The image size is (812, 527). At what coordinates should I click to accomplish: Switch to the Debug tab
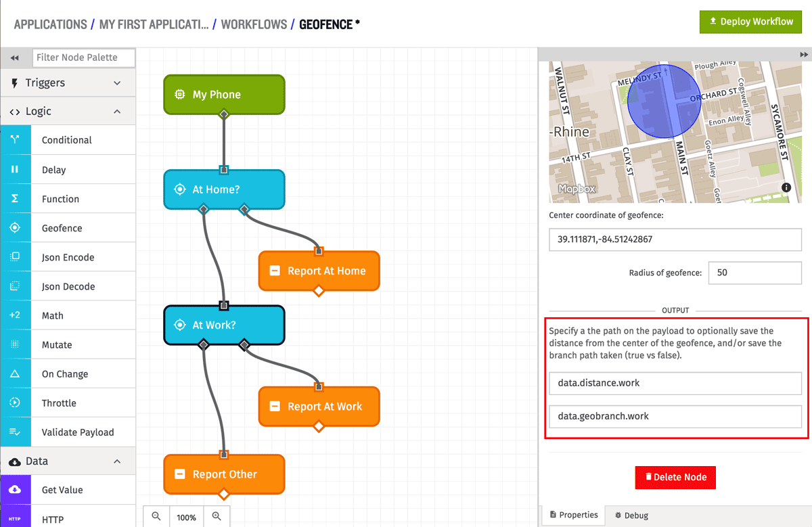(631, 515)
